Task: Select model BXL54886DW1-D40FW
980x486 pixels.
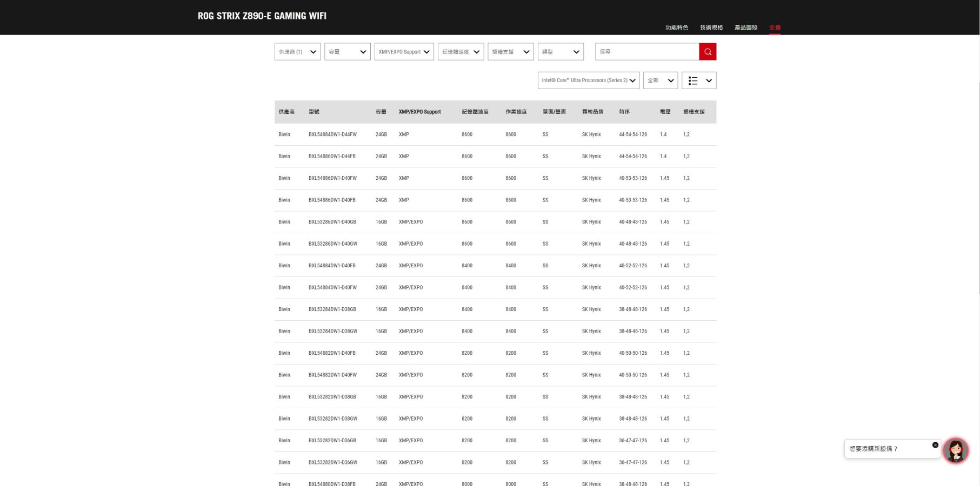Action: click(332, 178)
